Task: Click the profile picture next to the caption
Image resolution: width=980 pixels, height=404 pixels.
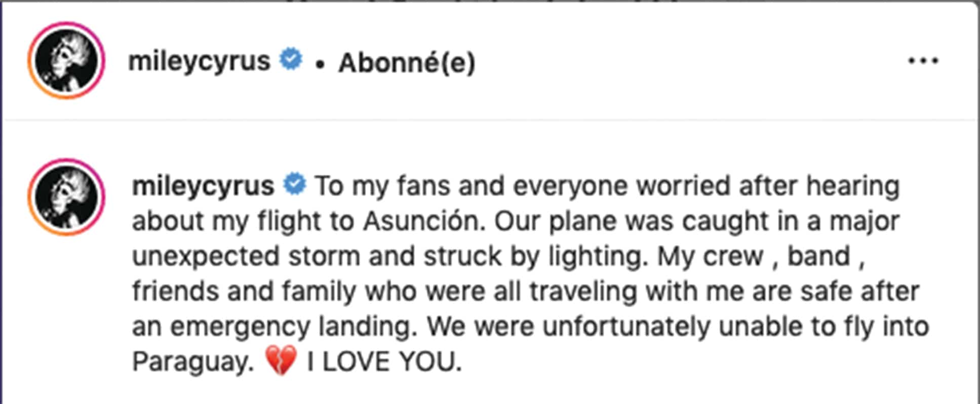Action: [66, 197]
